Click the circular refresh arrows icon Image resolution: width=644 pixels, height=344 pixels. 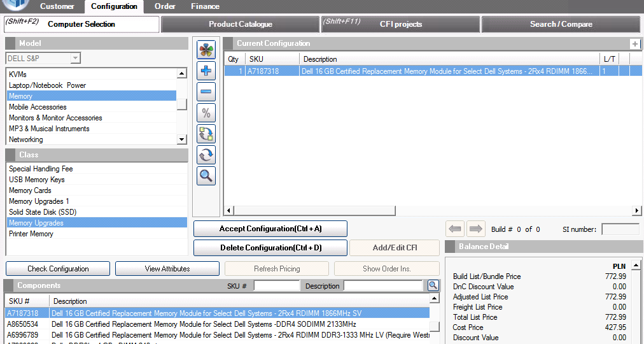[206, 155]
